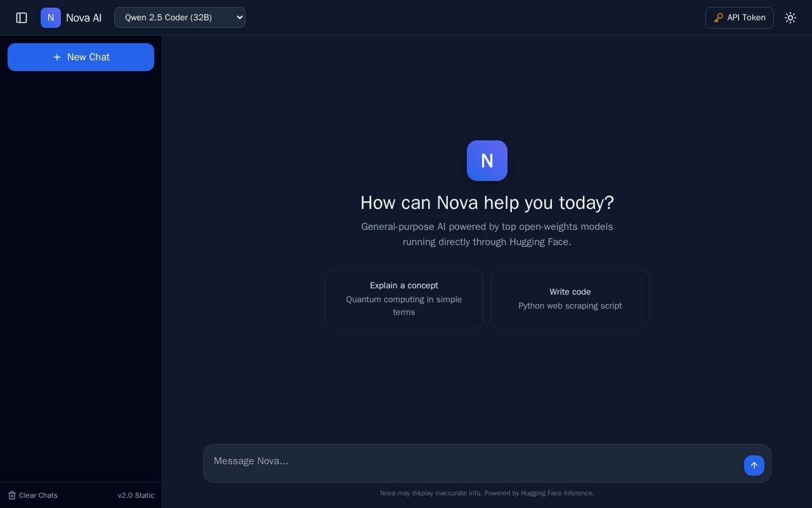Click the Nova AI title text
The image size is (812, 508).
pos(84,18)
